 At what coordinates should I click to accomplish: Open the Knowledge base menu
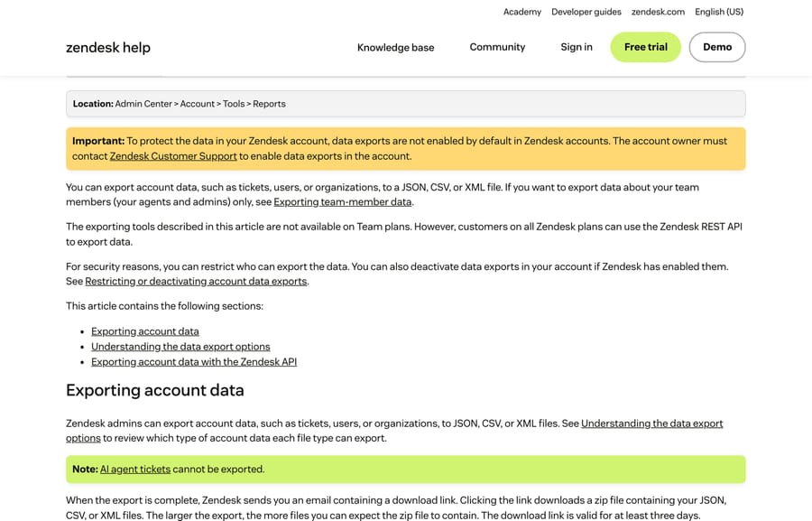[x=396, y=47]
